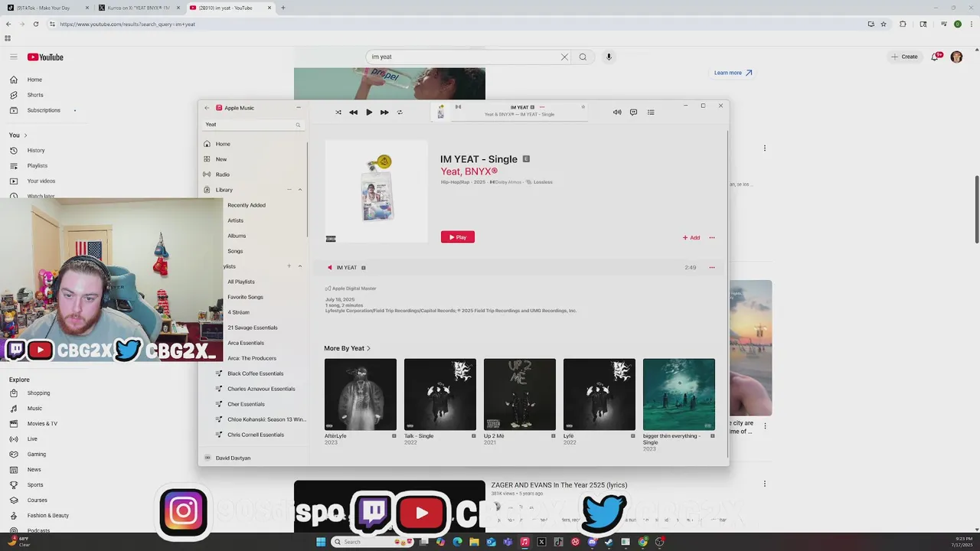Open History in YouTube sidebar
The width and height of the screenshot is (980, 551).
pos(36,150)
